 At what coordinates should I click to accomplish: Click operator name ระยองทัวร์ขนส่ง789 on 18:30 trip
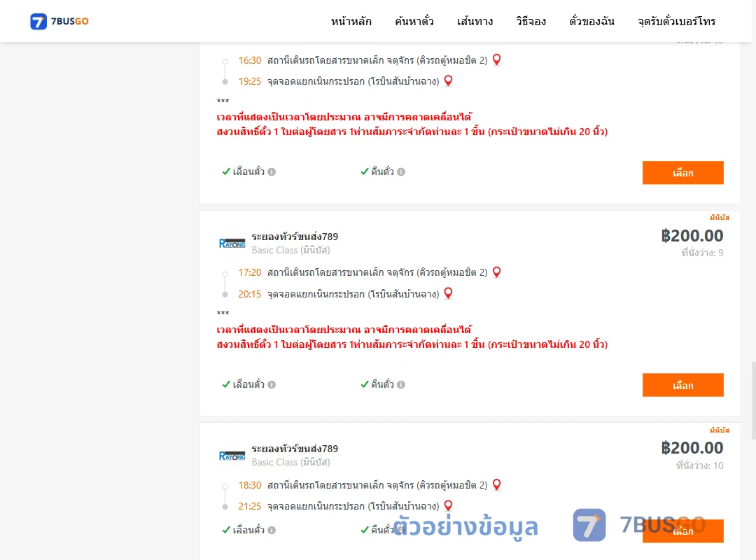click(295, 449)
